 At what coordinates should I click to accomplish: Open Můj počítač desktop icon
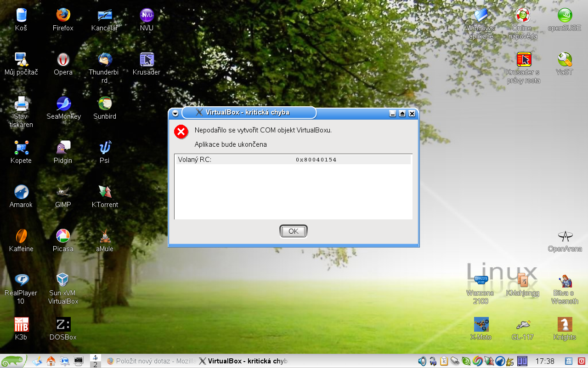click(21, 64)
